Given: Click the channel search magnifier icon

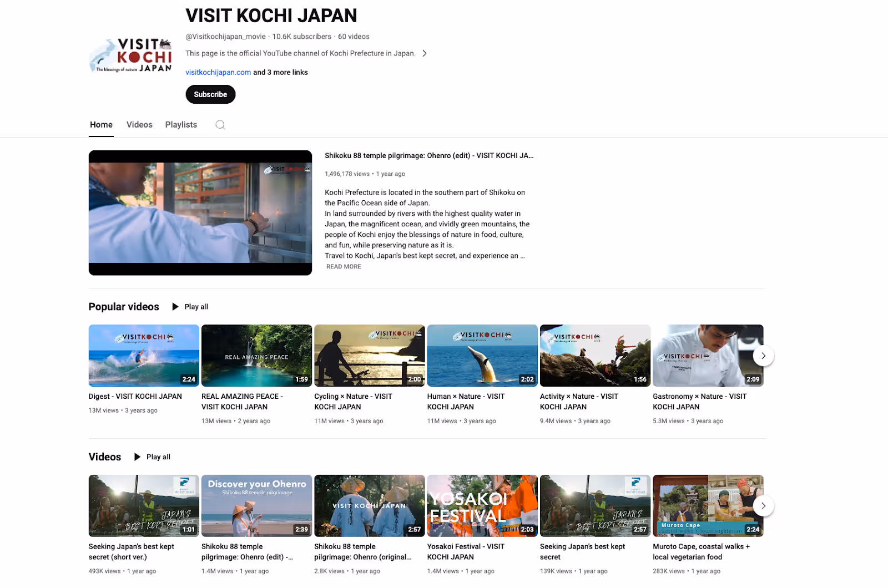Looking at the screenshot, I should 220,125.
